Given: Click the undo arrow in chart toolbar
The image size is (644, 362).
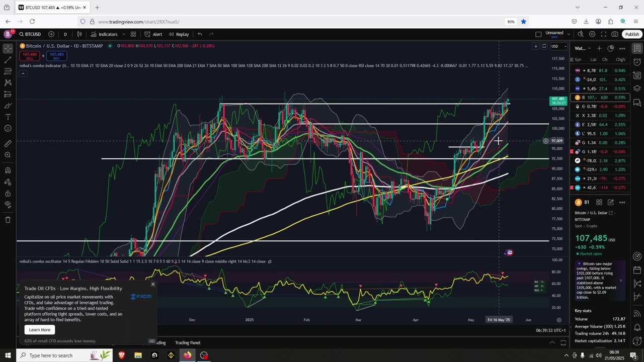Looking at the screenshot, I should [x=200, y=34].
